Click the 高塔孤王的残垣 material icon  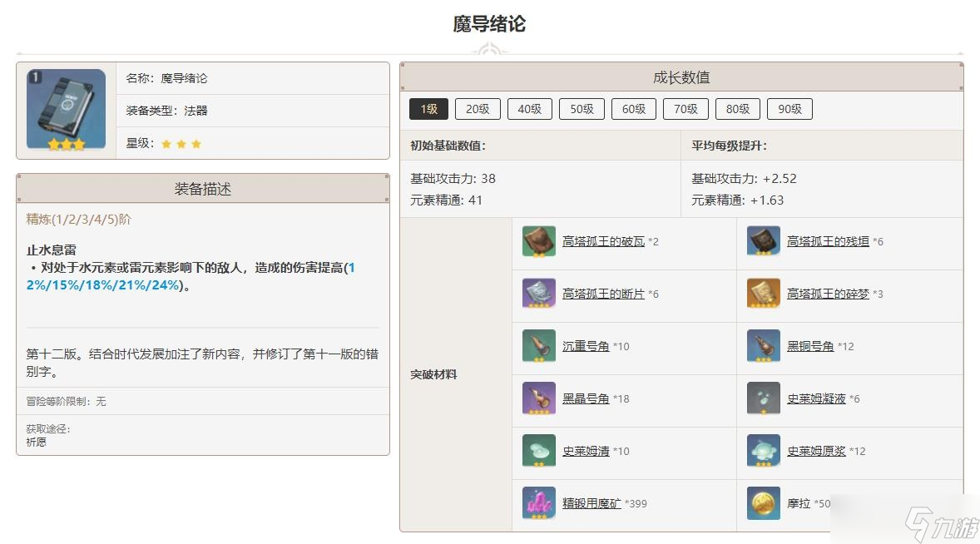[763, 242]
